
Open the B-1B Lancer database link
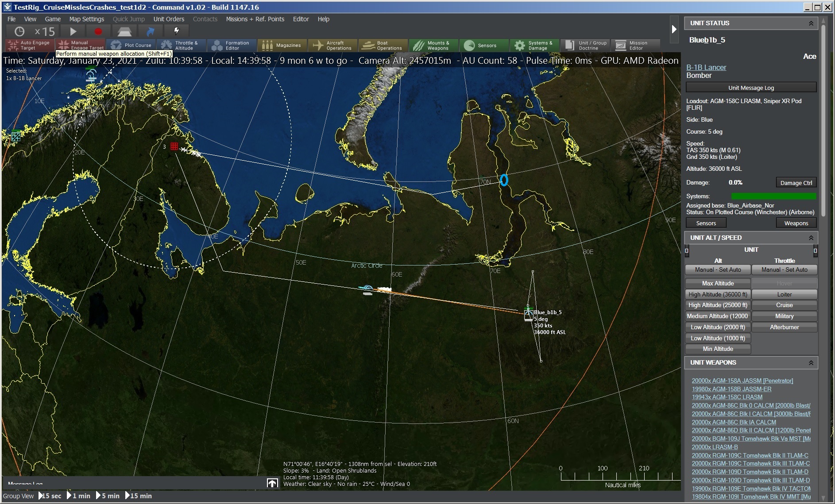[x=706, y=67]
